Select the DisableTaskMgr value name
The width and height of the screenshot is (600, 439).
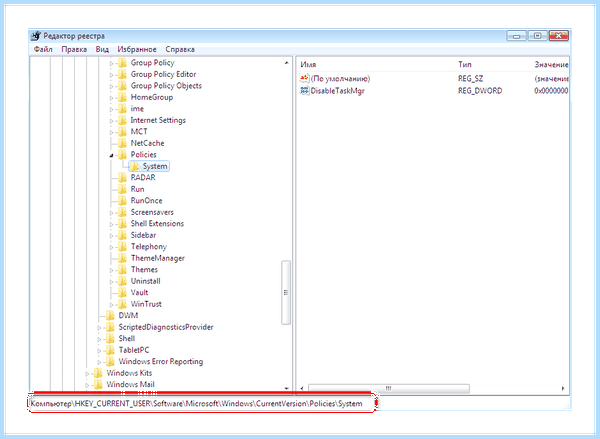coord(338,91)
